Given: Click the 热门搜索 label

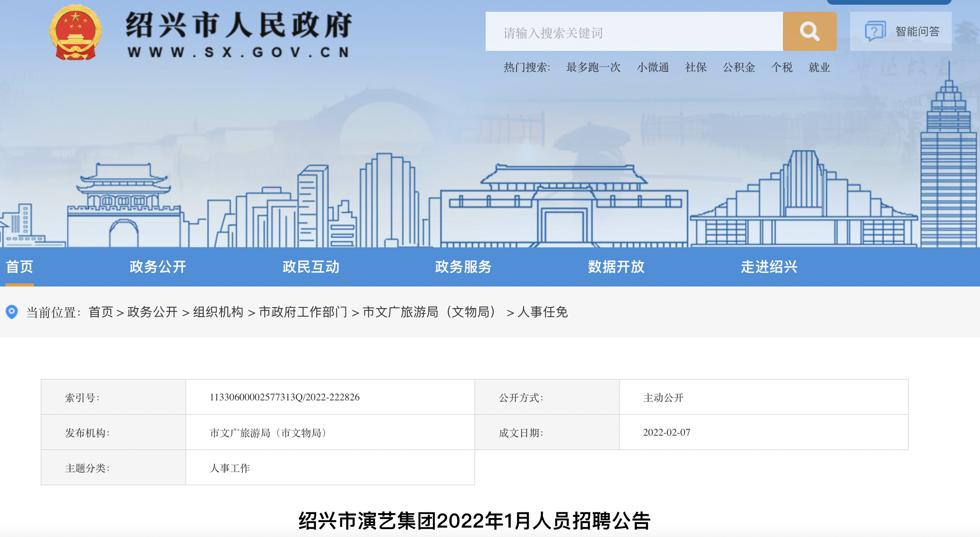Looking at the screenshot, I should click(x=527, y=67).
